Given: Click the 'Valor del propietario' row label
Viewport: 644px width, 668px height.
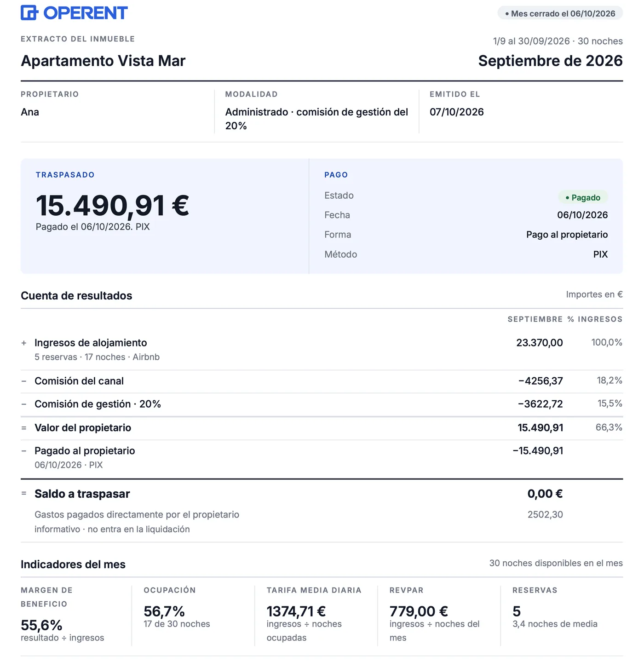Looking at the screenshot, I should click(83, 428).
